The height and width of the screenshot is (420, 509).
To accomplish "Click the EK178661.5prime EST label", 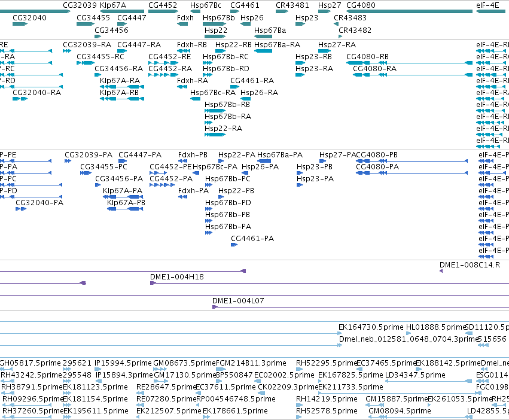I will point(235,411).
